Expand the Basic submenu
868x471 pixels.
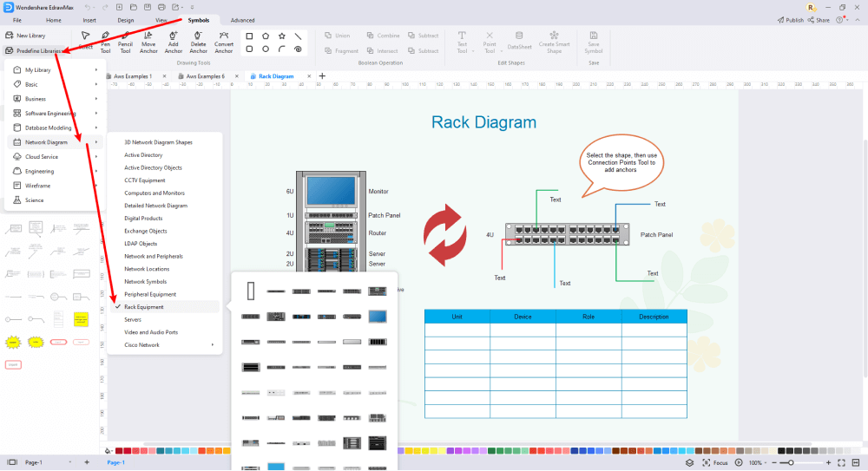56,84
